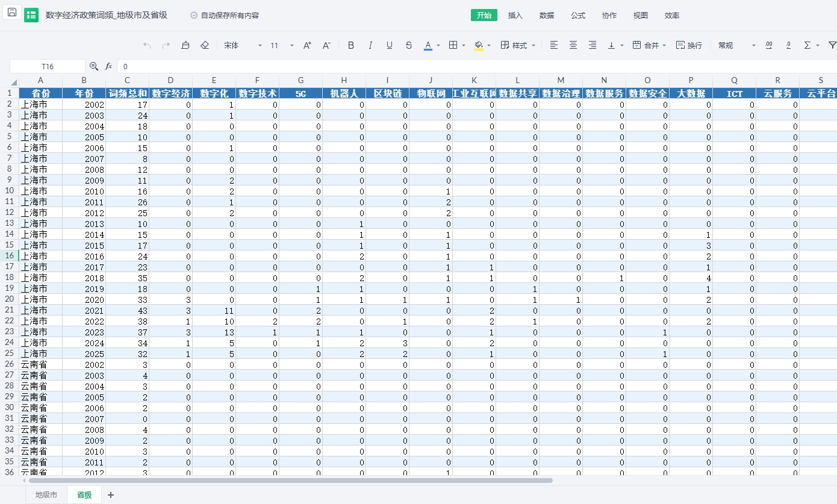Viewport: 837px width, 504px height.
Task: Open the 插入 menu tab
Action: click(x=515, y=16)
